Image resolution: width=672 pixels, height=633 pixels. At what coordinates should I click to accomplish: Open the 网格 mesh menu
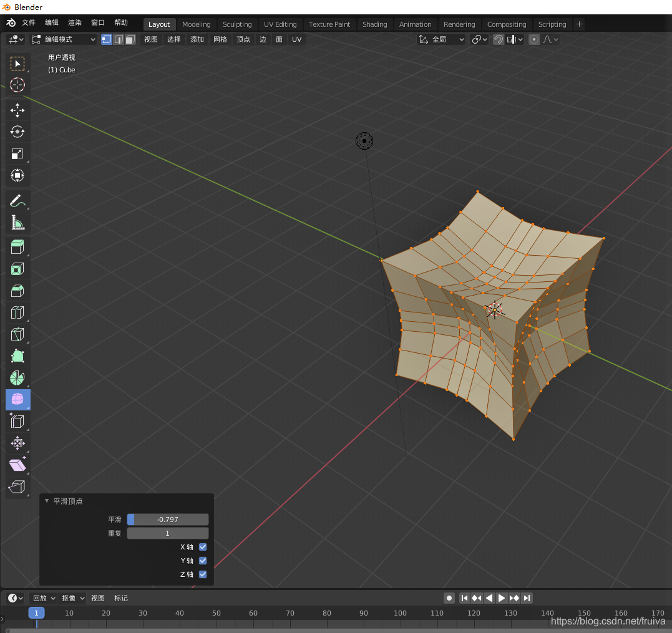coord(220,39)
